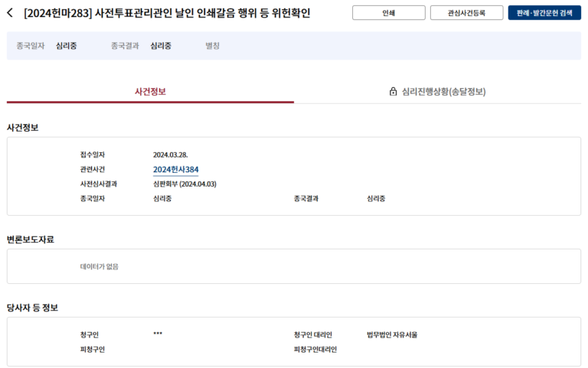Click the back arrow beside the case title
Image resolution: width=588 pixels, height=368 pixels.
pyautogui.click(x=10, y=13)
